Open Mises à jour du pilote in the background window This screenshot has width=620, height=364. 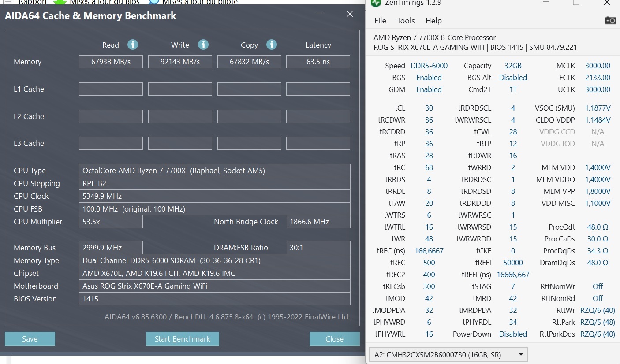point(200,2)
